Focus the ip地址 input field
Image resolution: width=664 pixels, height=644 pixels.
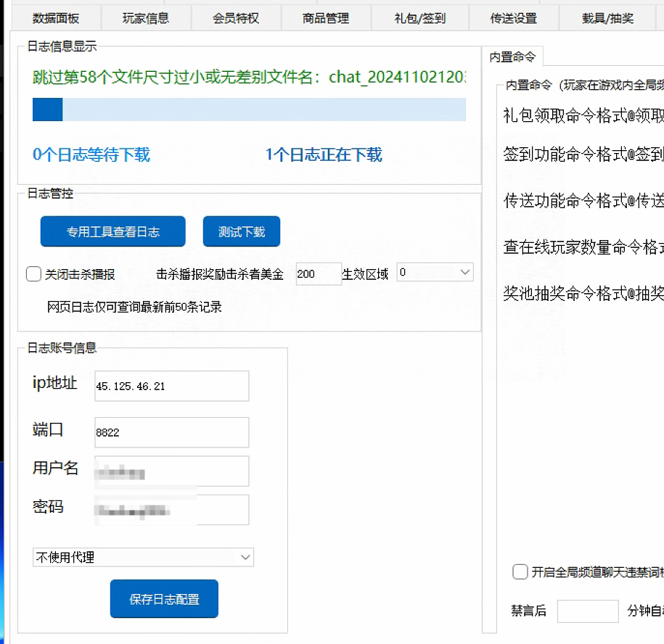[171, 386]
